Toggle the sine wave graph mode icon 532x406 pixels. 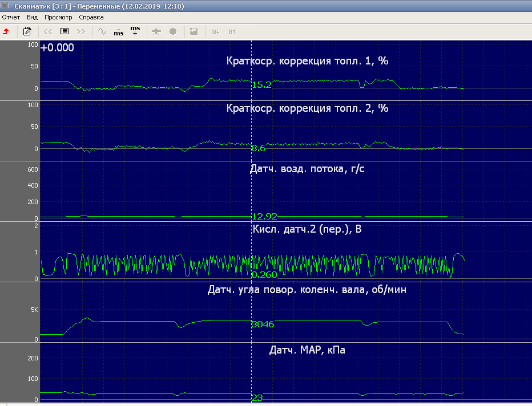(102, 31)
